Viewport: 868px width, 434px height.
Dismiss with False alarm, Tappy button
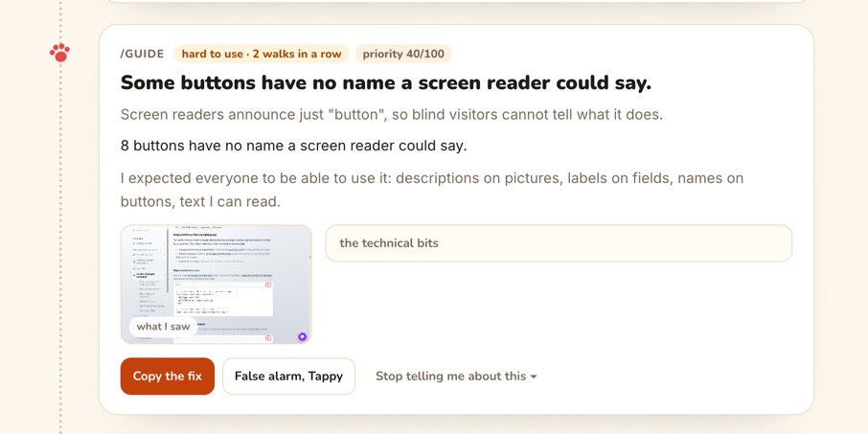[288, 377]
